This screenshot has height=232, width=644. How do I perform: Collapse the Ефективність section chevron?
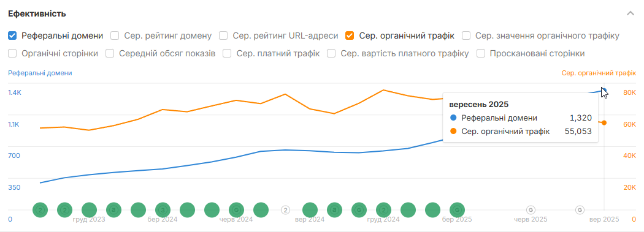pos(631,13)
